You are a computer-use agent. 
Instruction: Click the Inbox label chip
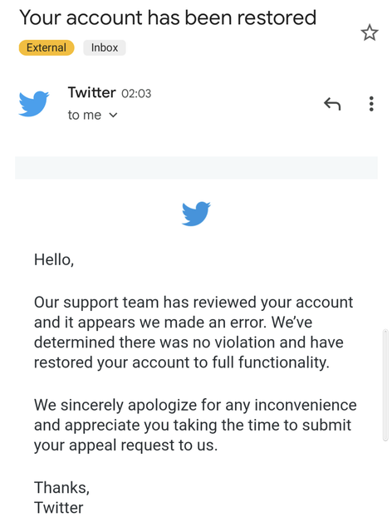[105, 47]
